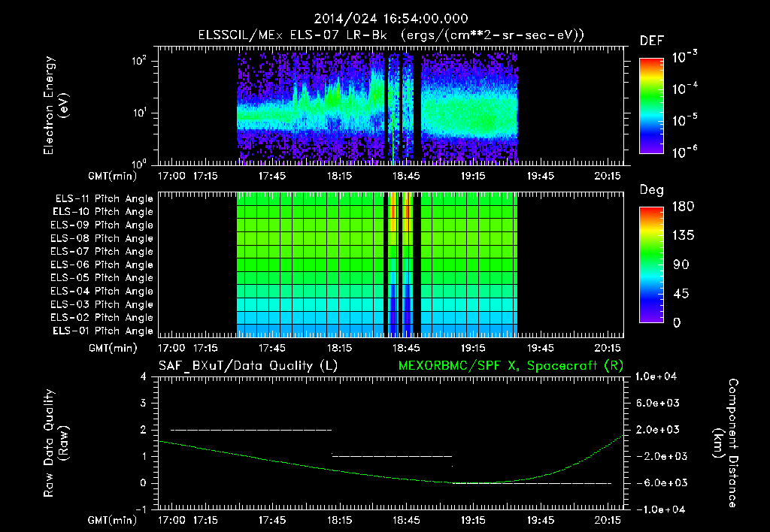Click the 3 tick on Data Quality axis
This screenshot has width=770, height=532.
point(144,403)
